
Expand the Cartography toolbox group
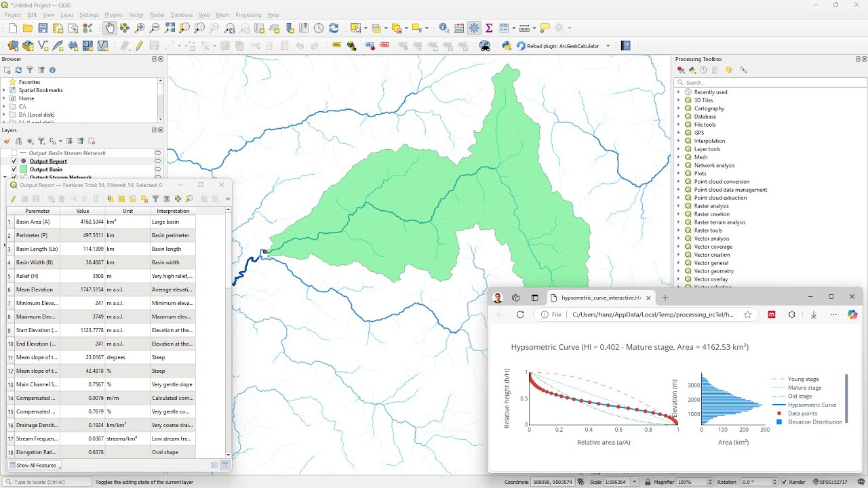(679, 108)
